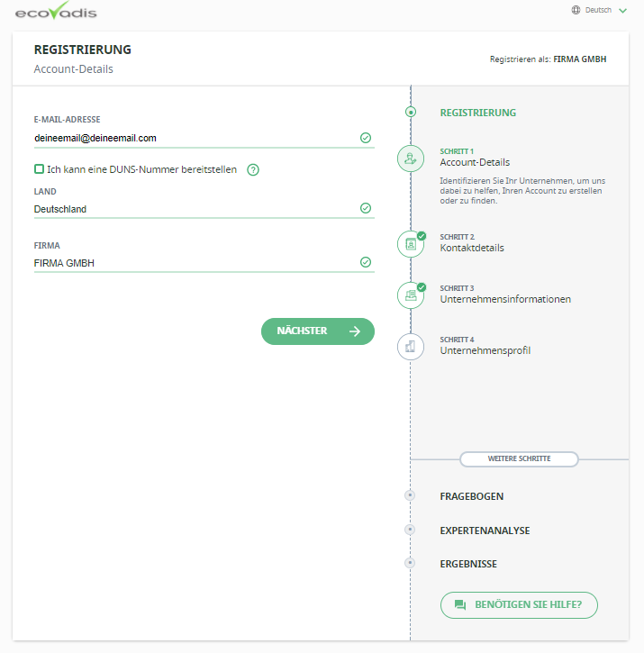Select the Schritt 4 Unternehmensprofil step icon
The width and height of the screenshot is (644, 653).
pyautogui.click(x=411, y=347)
